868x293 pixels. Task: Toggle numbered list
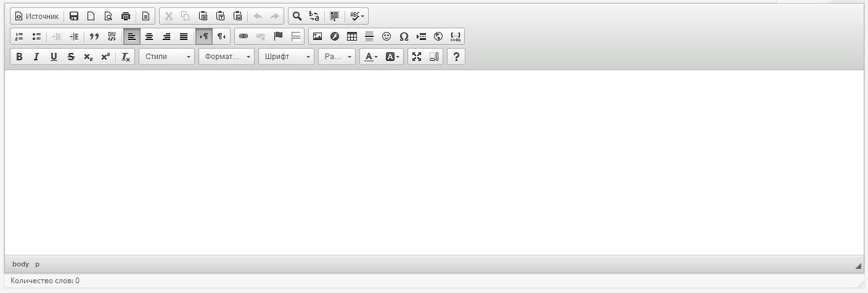[19, 36]
